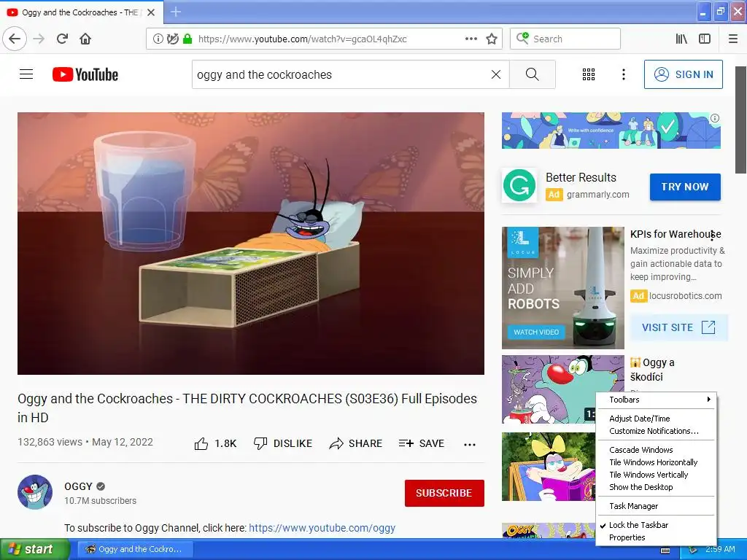Click the page vertical scrollbar thumb
This screenshot has width=747, height=560.
point(741,120)
